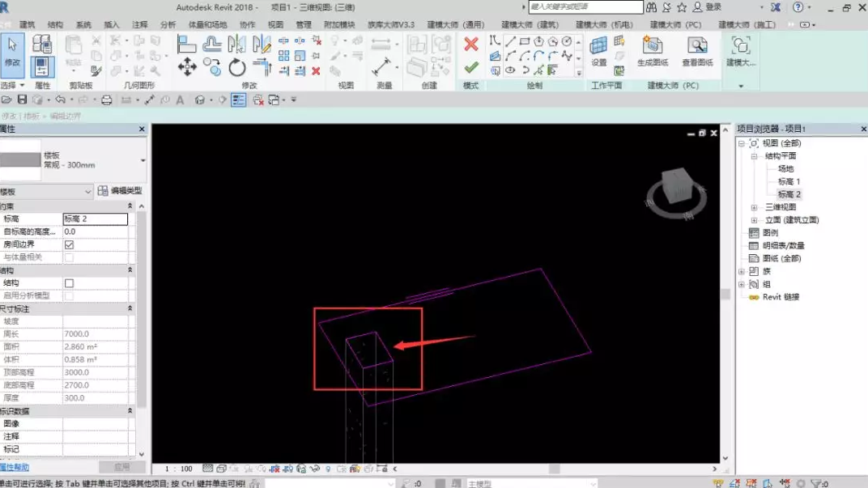Open the 注释 (Annotate) ribbon tab
Screen dimensions: 868x488
pyautogui.click(x=139, y=25)
